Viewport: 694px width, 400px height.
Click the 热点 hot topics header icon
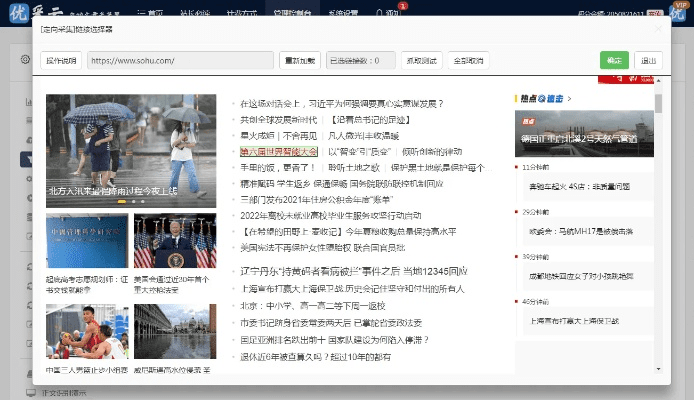pos(528,98)
